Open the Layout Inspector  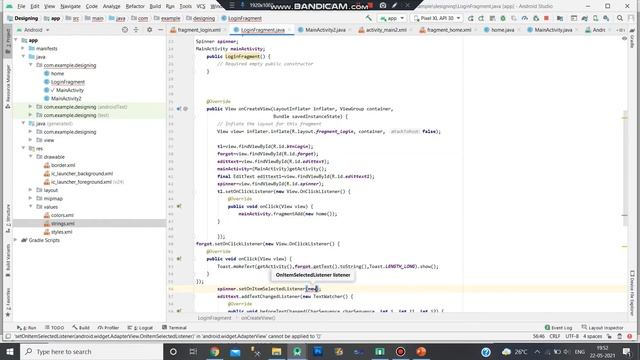602,327
